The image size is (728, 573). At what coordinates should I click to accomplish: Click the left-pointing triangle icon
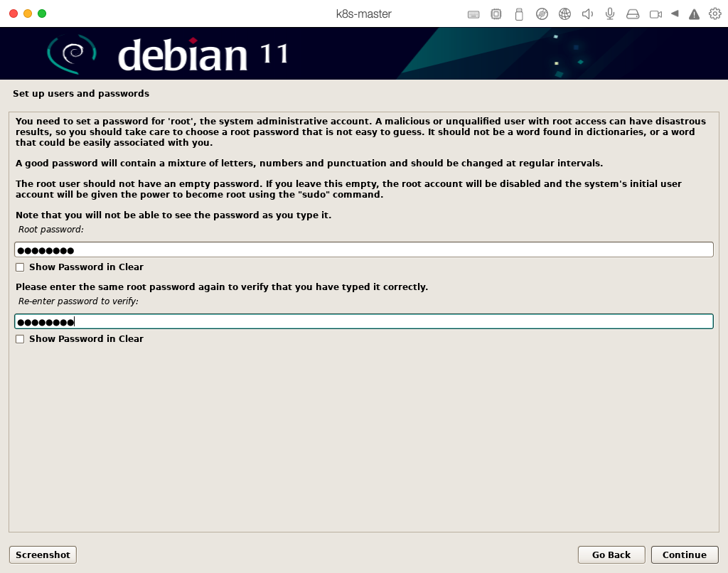coord(675,14)
